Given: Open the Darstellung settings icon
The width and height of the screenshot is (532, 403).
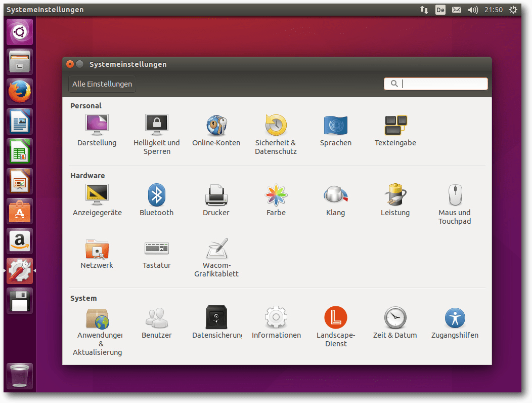Looking at the screenshot, I should pos(97,126).
